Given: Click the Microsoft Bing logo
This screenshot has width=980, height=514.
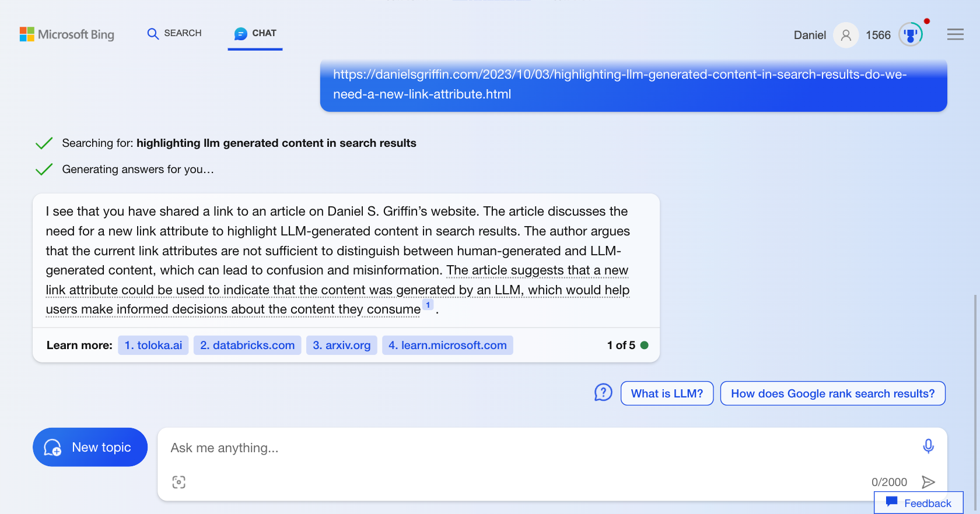Looking at the screenshot, I should (x=67, y=34).
